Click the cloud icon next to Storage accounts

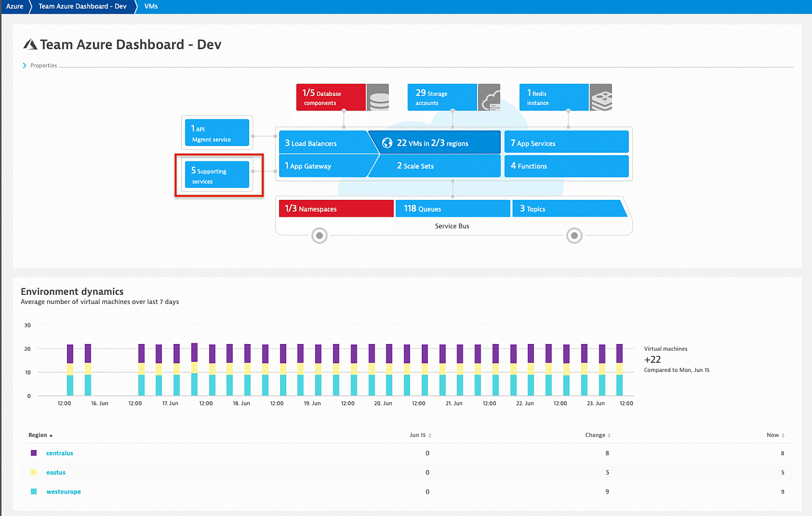tap(489, 97)
